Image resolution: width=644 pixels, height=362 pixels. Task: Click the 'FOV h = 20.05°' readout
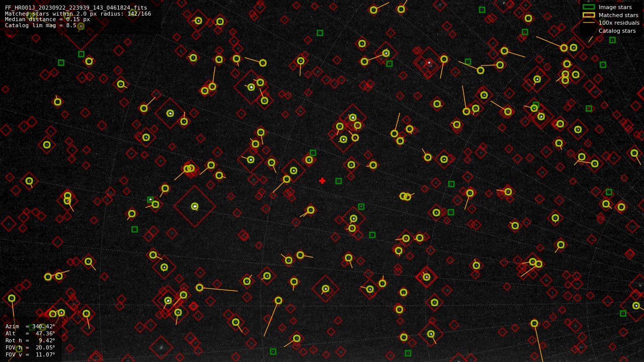point(30,347)
